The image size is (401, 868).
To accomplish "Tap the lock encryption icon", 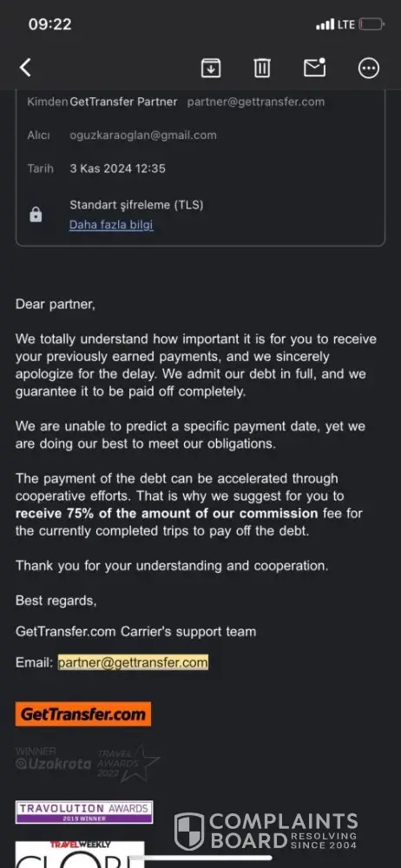I will pyautogui.click(x=36, y=214).
